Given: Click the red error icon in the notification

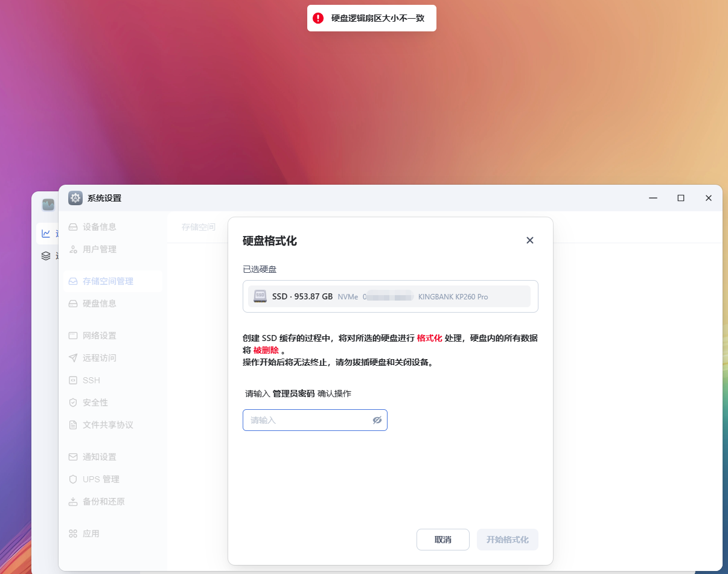Looking at the screenshot, I should 318,18.
